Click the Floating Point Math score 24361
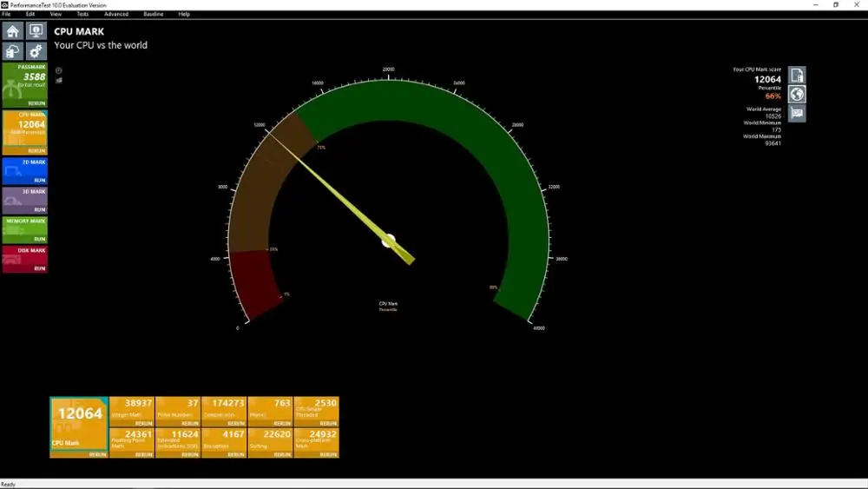The image size is (868, 489). pos(138,434)
